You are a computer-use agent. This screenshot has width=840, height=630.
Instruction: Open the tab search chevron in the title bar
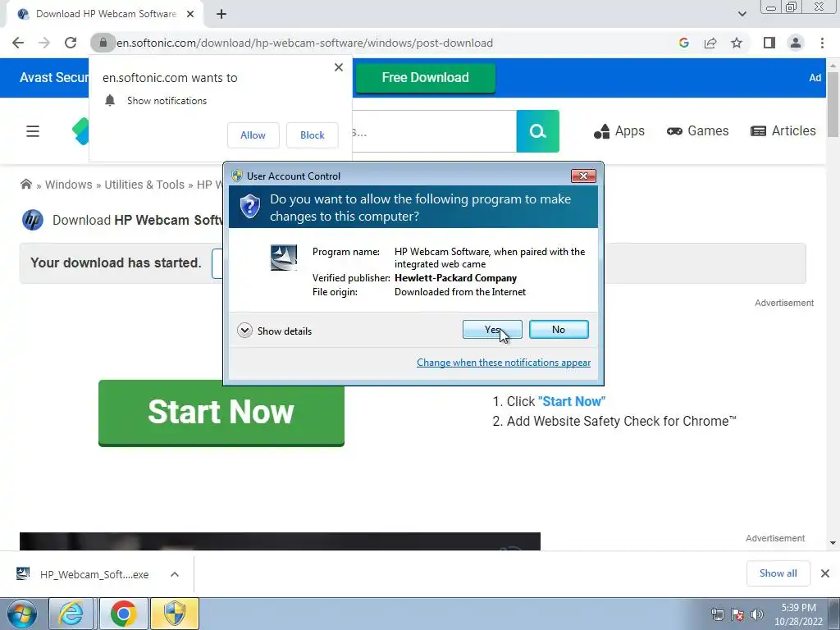pyautogui.click(x=742, y=14)
